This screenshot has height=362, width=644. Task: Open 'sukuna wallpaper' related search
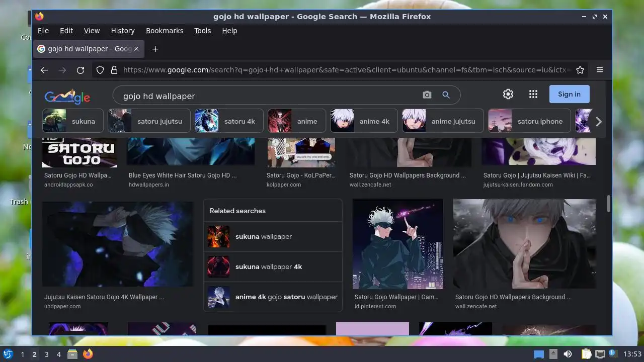pos(273,237)
